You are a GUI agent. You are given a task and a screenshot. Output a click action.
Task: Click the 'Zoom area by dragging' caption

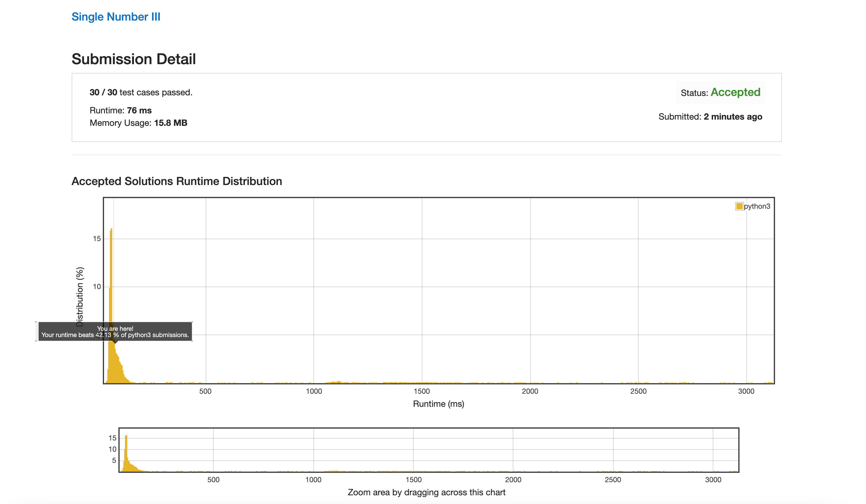(426, 492)
